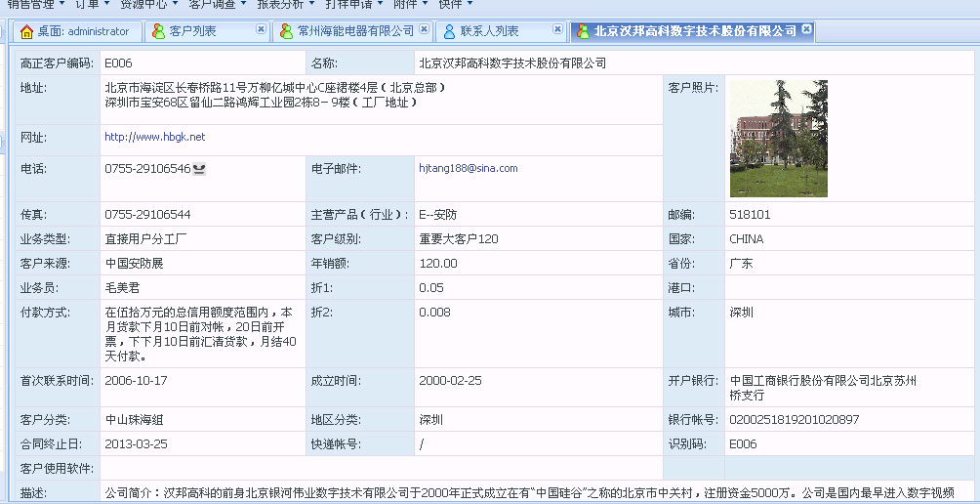Click the city value 深圳
This screenshot has height=504, width=980.
(741, 312)
